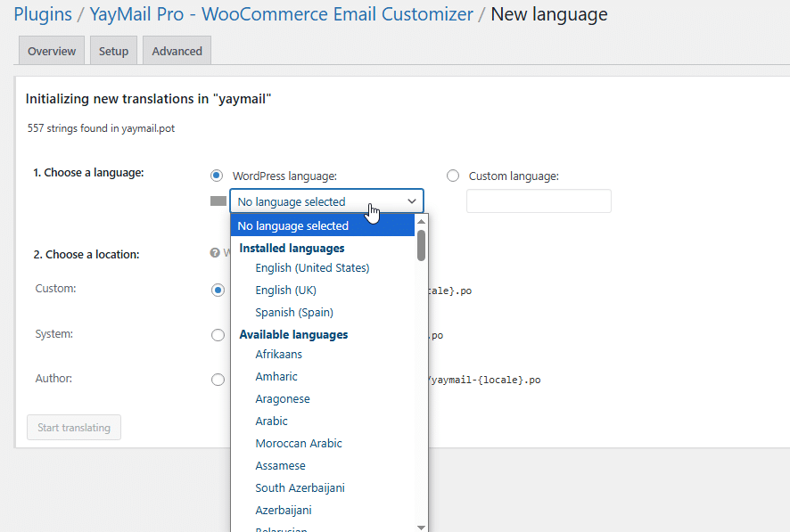Select Aragonese in available languages

(283, 398)
